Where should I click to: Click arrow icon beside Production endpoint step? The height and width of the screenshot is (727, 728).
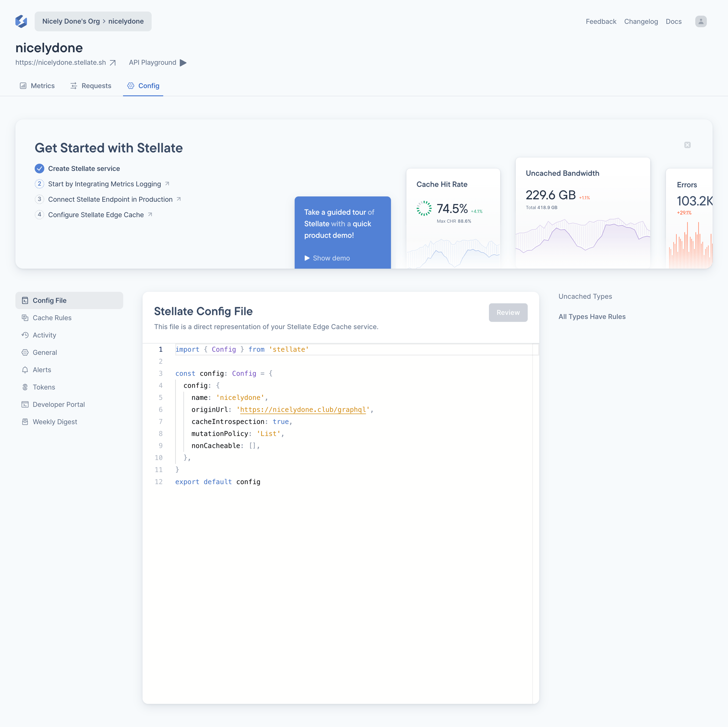pyautogui.click(x=179, y=199)
